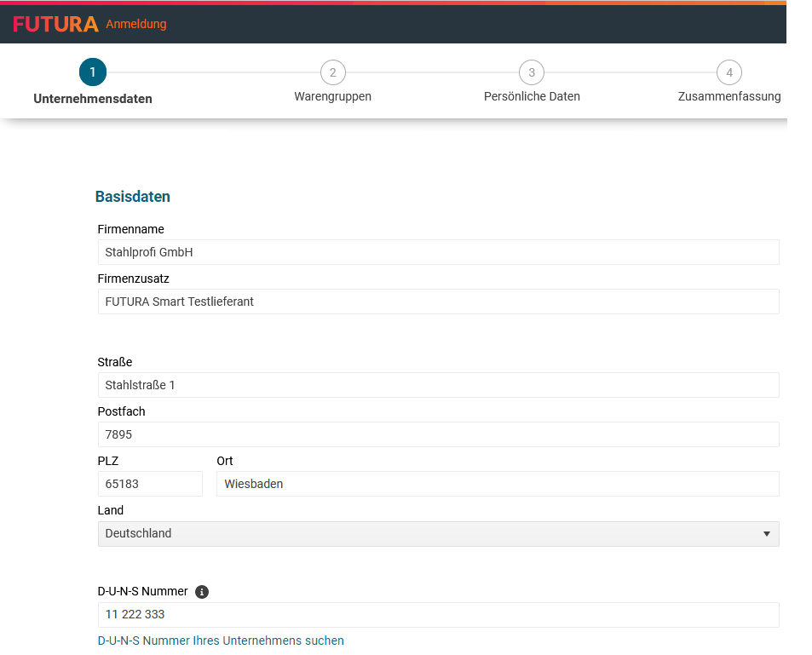812x655 pixels.
Task: Click into the Firmenzusatz text field
Action: pyautogui.click(x=438, y=302)
